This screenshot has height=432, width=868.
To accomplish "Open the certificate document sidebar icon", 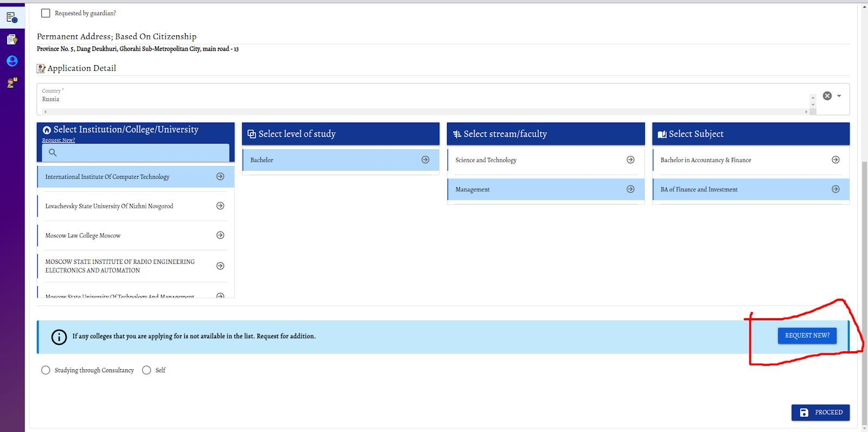I will tap(12, 40).
